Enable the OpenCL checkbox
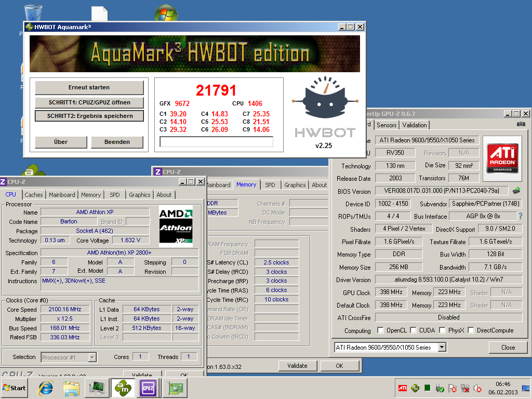This screenshot has width=532, height=399. pyautogui.click(x=380, y=330)
